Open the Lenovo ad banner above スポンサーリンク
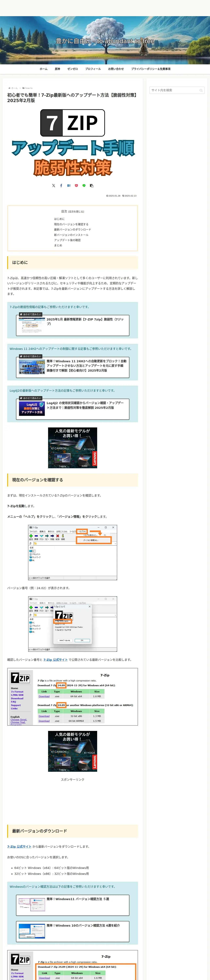 point(72,751)
